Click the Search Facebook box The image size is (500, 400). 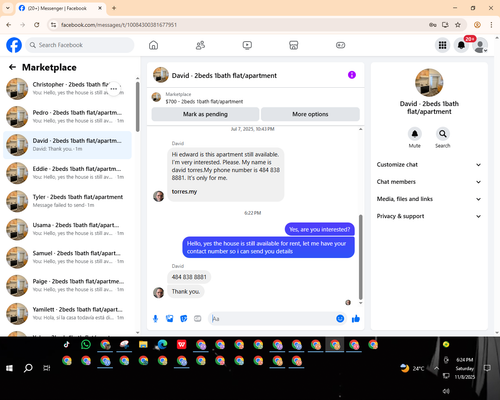pos(80,45)
